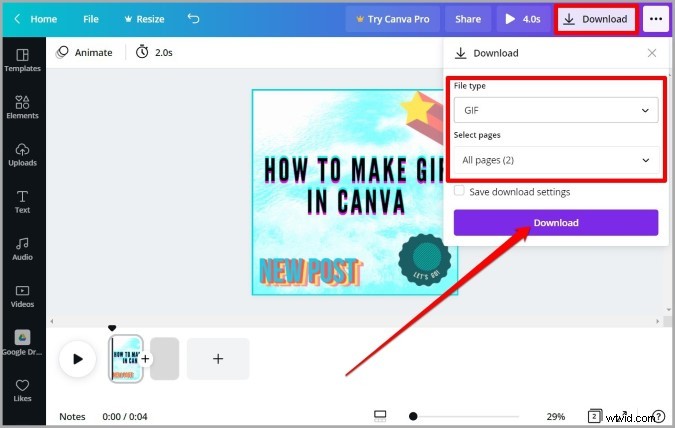
Task: Click the purple Download button
Action: point(556,223)
